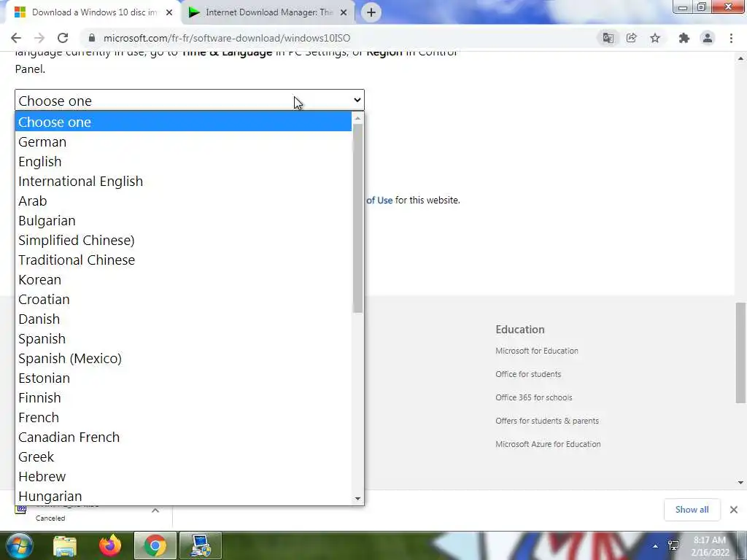This screenshot has height=560, width=747.
Task: Pick Simplified Chinese option
Action: coord(183,240)
